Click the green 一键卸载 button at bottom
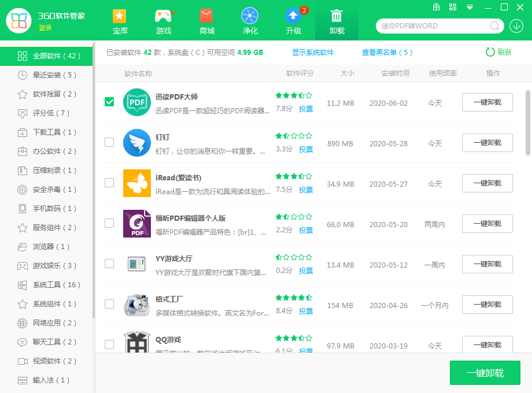The width and height of the screenshot is (532, 393). pyautogui.click(x=485, y=373)
